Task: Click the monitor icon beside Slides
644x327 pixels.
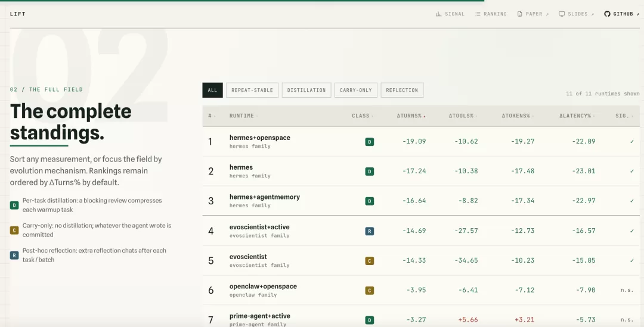Action: coord(562,14)
